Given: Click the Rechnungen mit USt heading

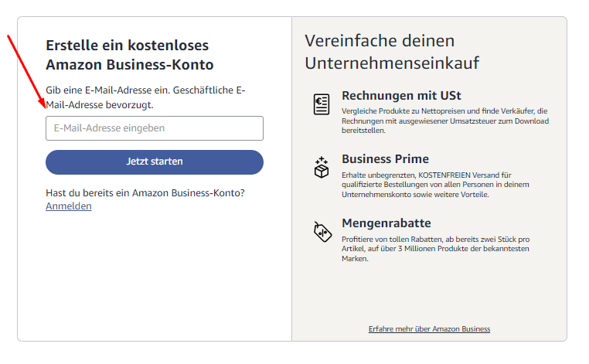Looking at the screenshot, I should click(401, 96).
